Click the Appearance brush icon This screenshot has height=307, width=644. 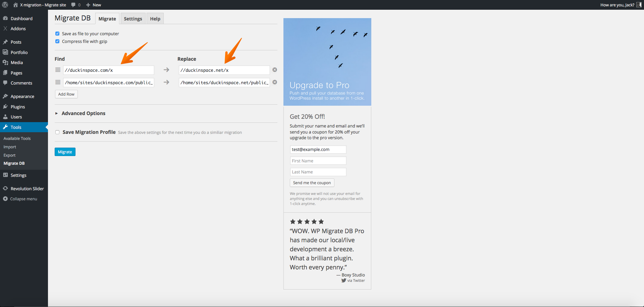point(5,96)
